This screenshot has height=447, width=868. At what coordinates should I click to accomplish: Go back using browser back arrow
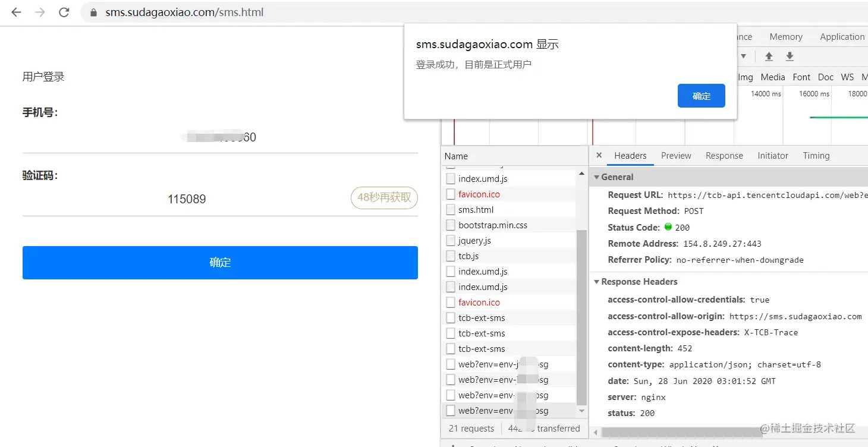click(x=16, y=12)
